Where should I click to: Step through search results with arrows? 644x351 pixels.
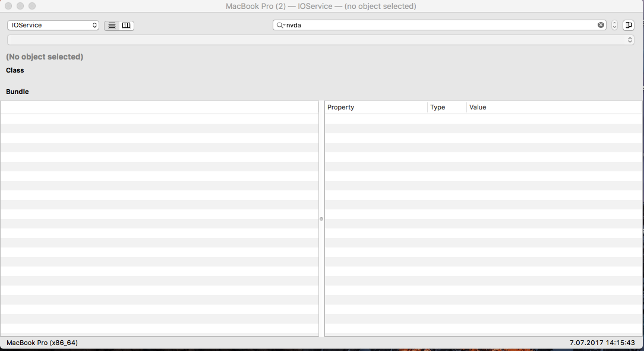tap(614, 25)
